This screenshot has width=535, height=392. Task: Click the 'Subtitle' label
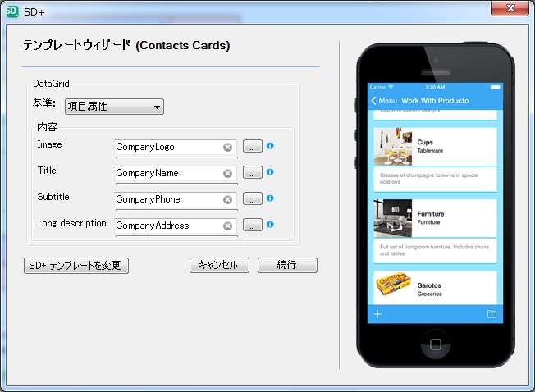tap(53, 197)
